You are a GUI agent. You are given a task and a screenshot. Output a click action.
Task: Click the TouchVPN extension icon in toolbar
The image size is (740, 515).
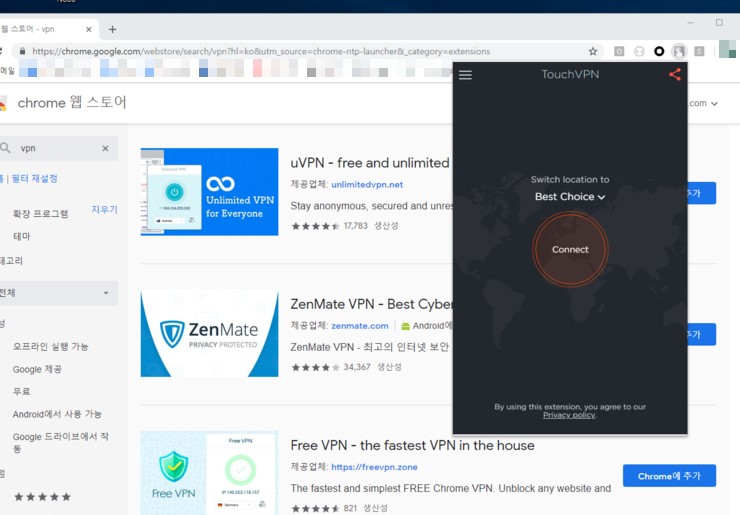tap(679, 51)
